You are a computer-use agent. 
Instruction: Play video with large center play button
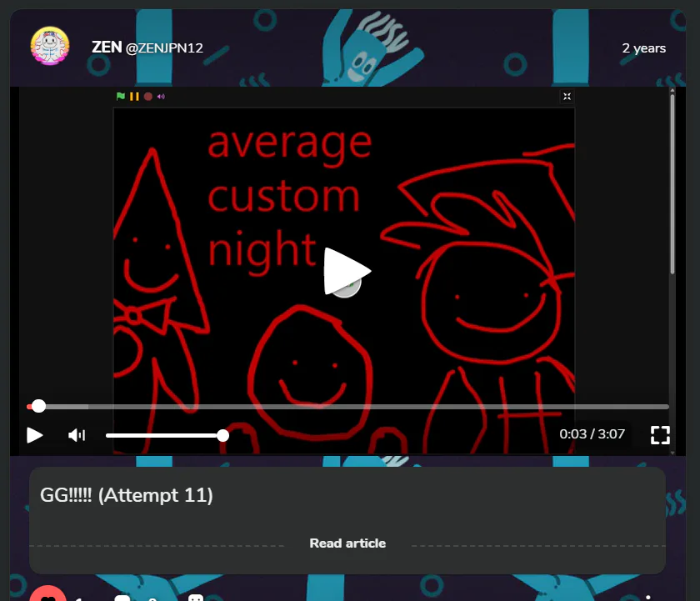347,271
